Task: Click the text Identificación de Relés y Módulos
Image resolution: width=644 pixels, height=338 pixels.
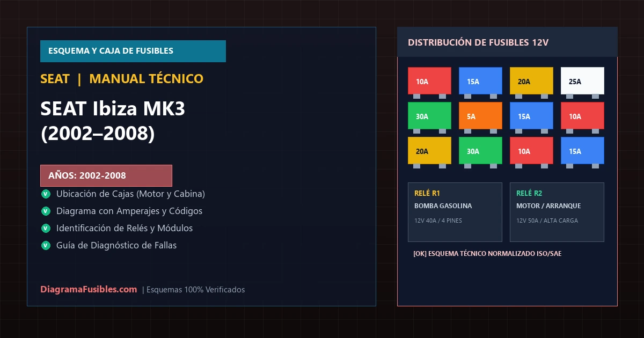Action: tap(125, 228)
